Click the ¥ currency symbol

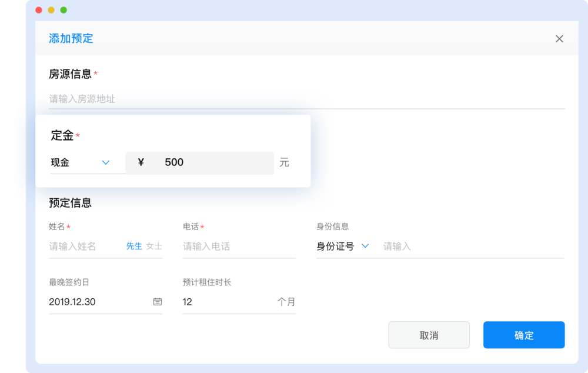[141, 162]
